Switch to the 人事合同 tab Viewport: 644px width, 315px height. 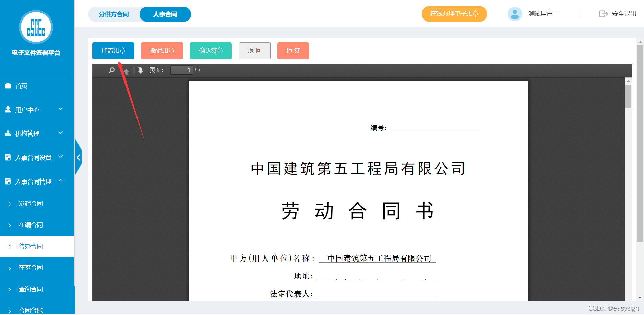[165, 14]
